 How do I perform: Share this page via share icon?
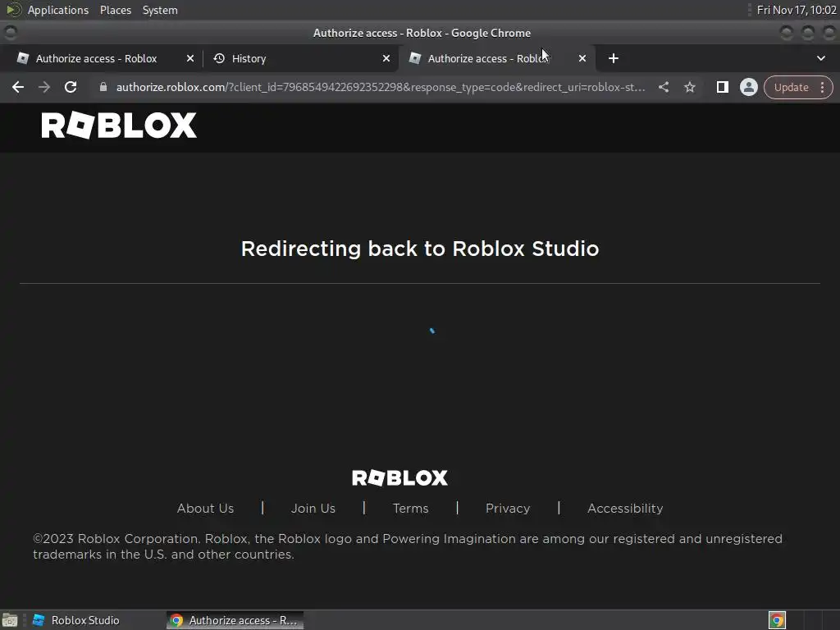(663, 87)
